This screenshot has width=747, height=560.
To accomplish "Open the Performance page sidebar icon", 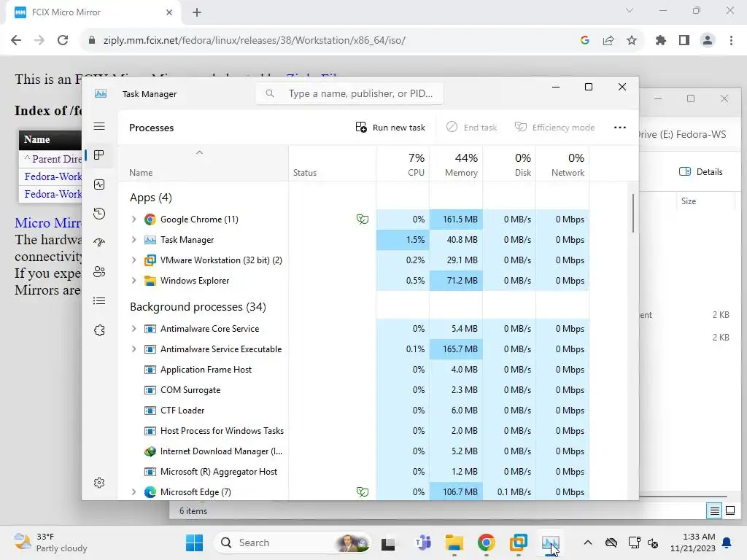I will point(99,184).
